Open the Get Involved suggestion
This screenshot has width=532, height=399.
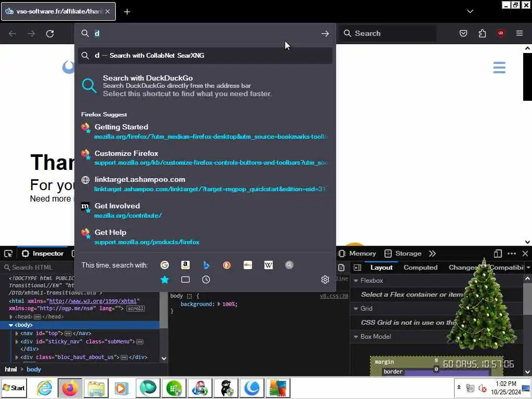click(205, 210)
